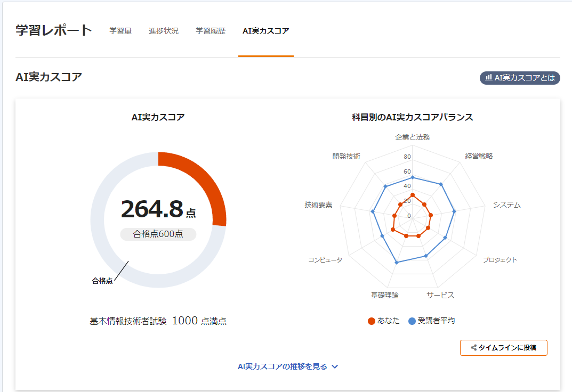Switch to the 学習量 tab
Viewport: 572px width, 392px height.
tap(120, 31)
